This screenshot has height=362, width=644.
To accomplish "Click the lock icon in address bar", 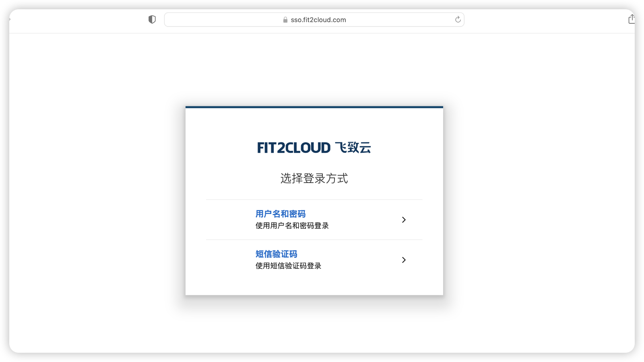I will pyautogui.click(x=285, y=20).
